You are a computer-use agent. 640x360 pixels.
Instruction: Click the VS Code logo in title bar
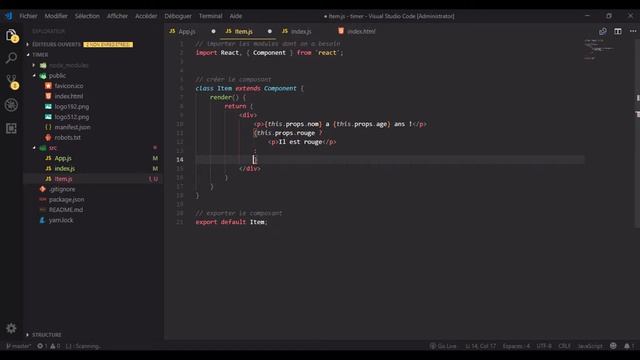click(9, 16)
